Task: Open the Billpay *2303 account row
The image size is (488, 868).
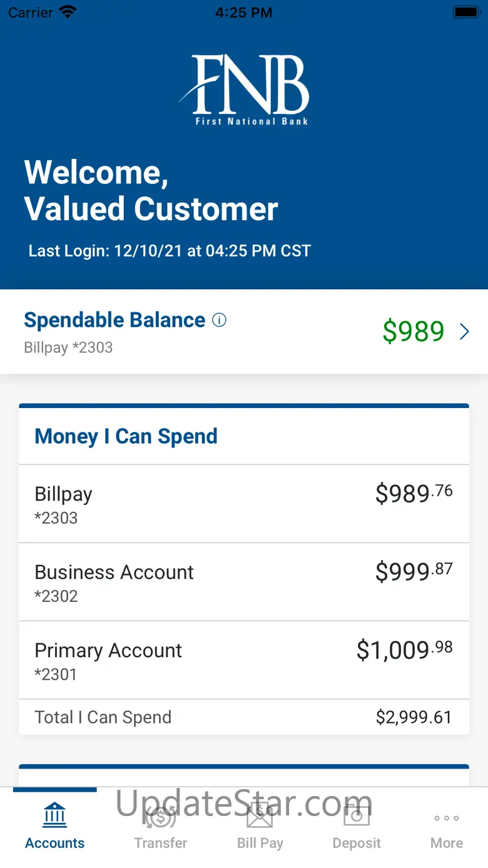Action: click(x=244, y=504)
